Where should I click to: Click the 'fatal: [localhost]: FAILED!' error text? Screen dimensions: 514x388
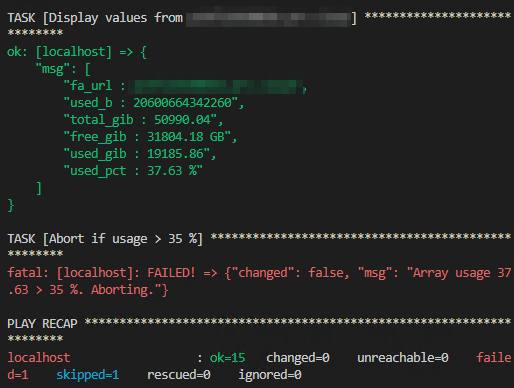(101, 273)
